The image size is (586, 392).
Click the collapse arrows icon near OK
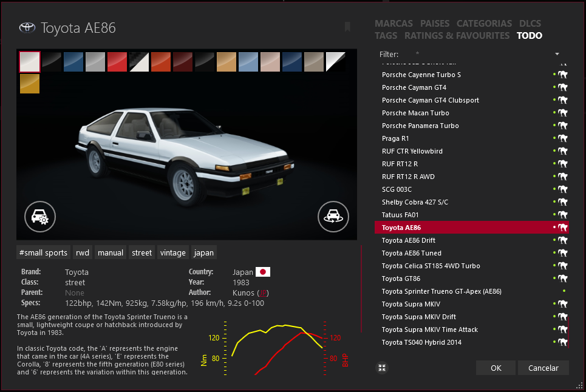(381, 368)
